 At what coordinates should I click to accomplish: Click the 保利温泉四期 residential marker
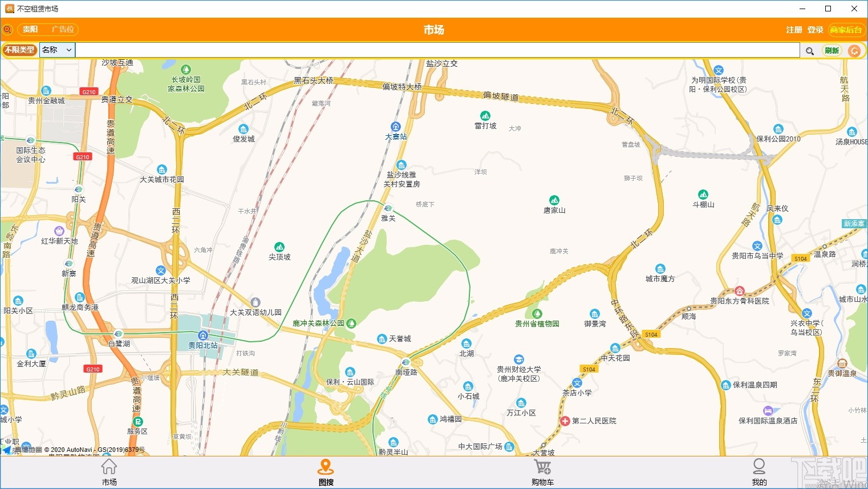tap(725, 385)
